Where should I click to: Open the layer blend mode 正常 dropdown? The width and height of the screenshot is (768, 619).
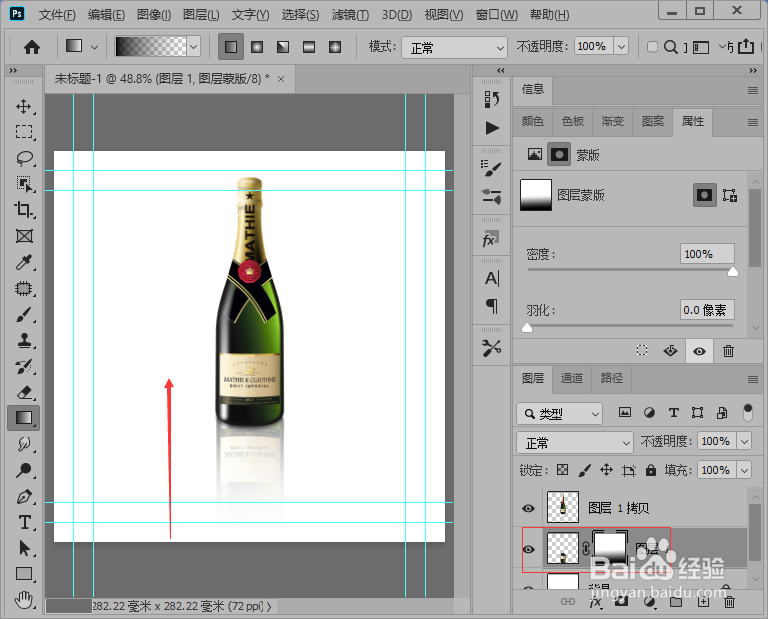575,443
